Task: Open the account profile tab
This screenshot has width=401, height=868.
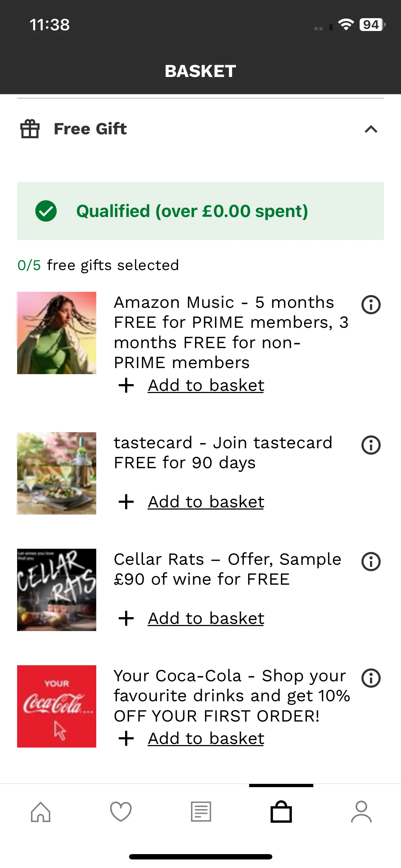Action: 361,812
